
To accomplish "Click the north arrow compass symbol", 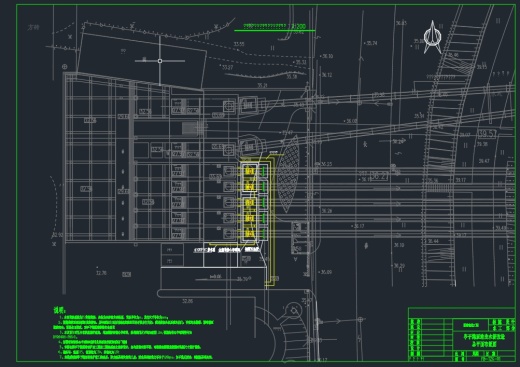I will coord(433,37).
